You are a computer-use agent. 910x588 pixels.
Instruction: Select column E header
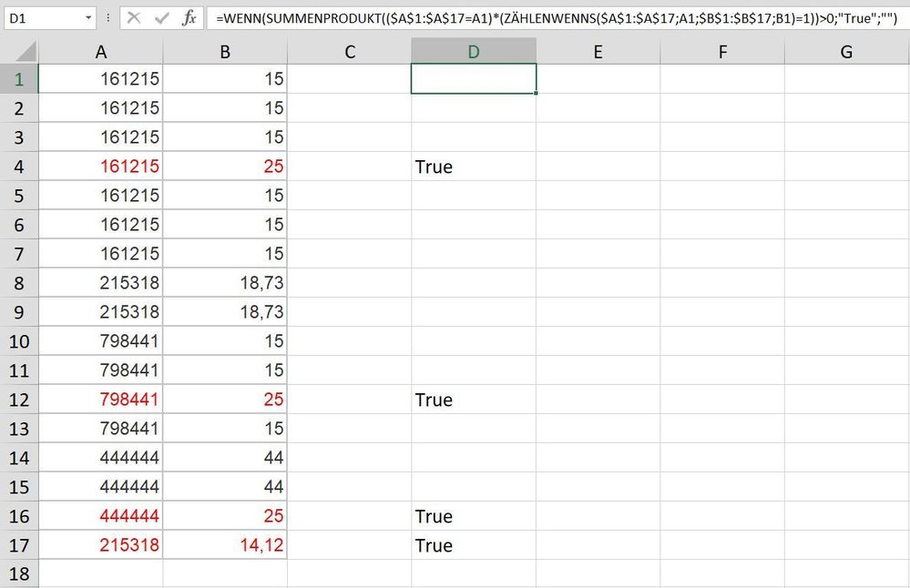[598, 52]
